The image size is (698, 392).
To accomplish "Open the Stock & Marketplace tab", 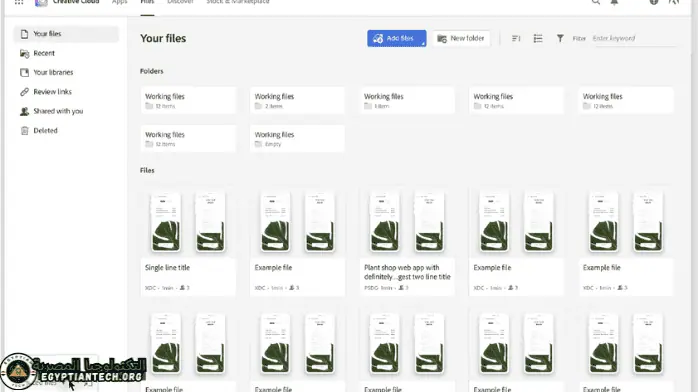I will click(x=238, y=2).
